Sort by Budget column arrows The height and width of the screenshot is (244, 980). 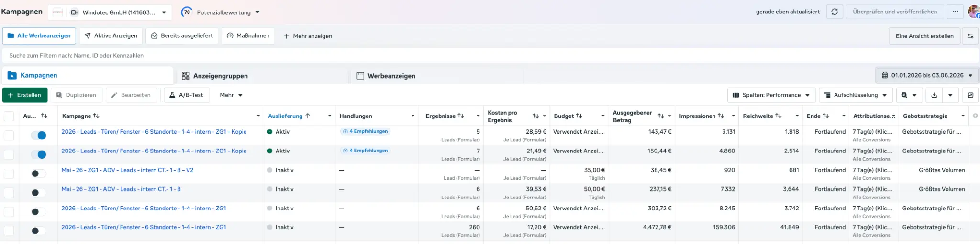point(579,116)
